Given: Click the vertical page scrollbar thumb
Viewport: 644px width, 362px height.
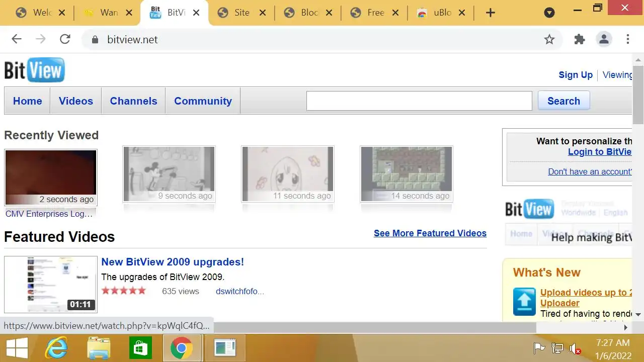Looking at the screenshot, I should [638, 94].
